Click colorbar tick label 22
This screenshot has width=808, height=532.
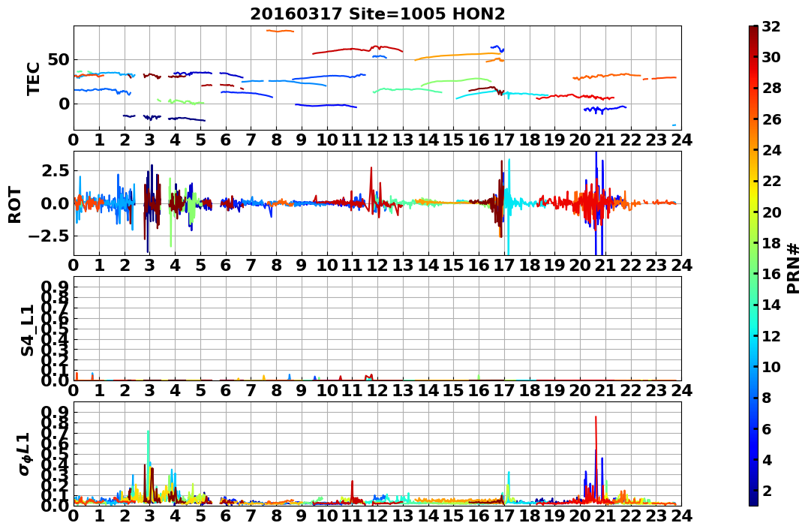[771, 181]
